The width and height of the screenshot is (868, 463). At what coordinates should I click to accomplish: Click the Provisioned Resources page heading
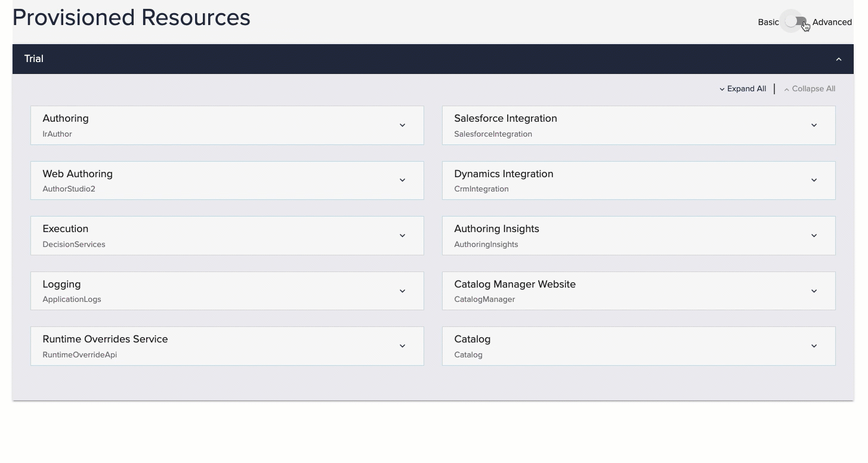coord(131,18)
